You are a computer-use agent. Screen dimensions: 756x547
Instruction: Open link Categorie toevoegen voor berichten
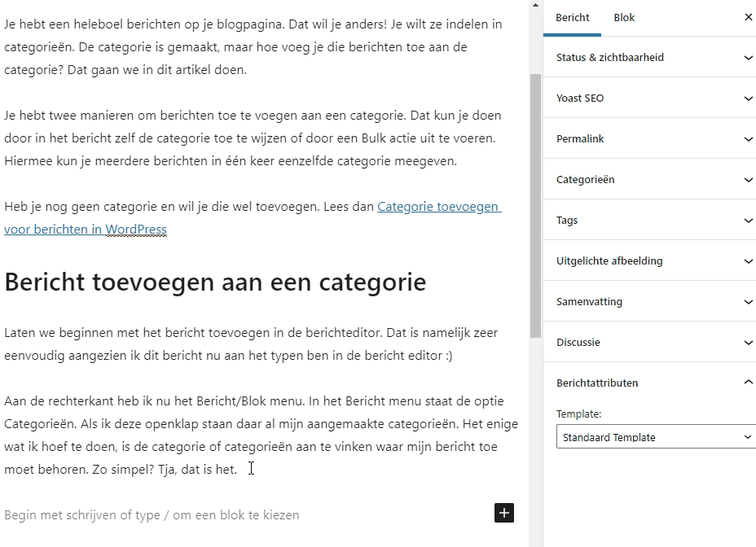point(438,207)
